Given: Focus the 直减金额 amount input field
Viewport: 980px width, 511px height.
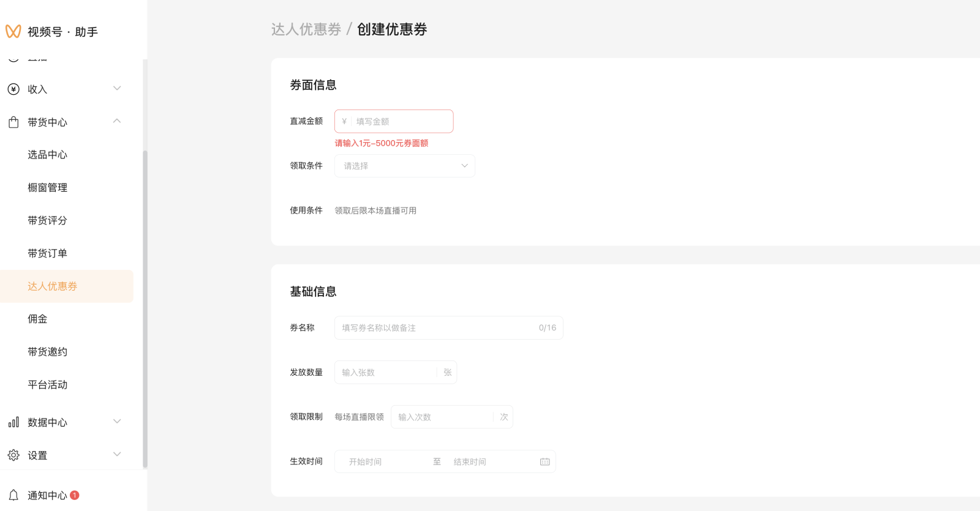Looking at the screenshot, I should [401, 122].
